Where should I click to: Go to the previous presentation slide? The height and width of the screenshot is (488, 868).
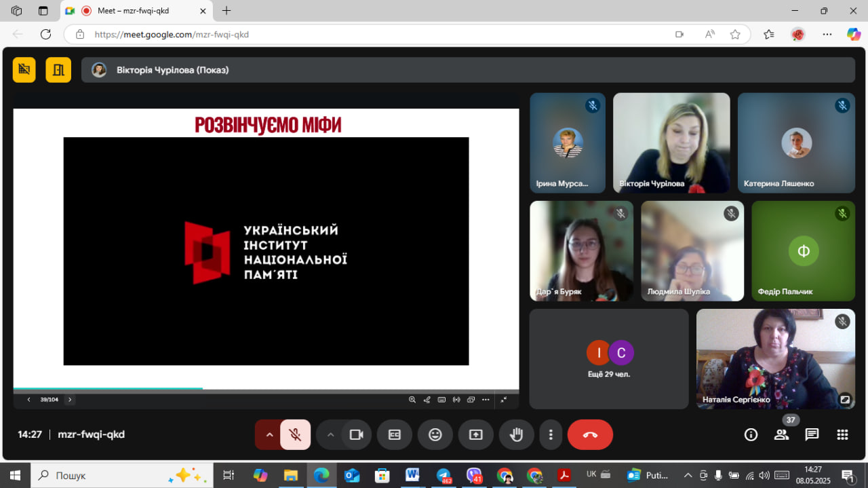(x=28, y=400)
